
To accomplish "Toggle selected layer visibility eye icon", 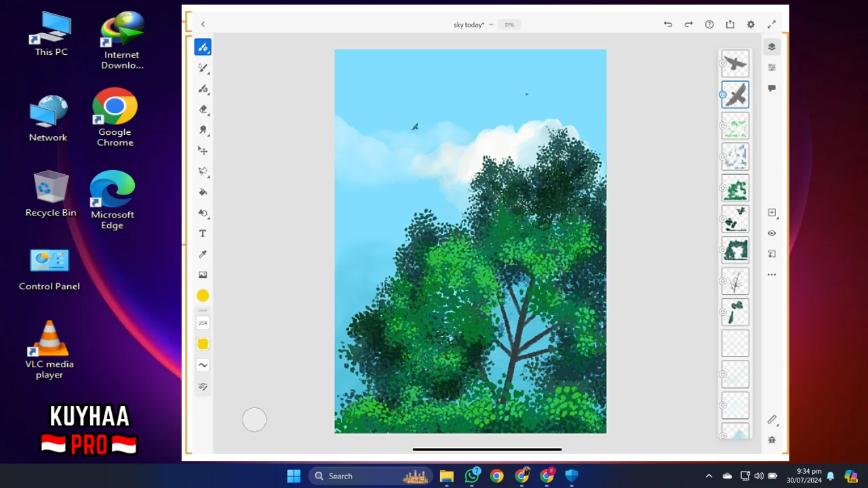I will coord(772,233).
